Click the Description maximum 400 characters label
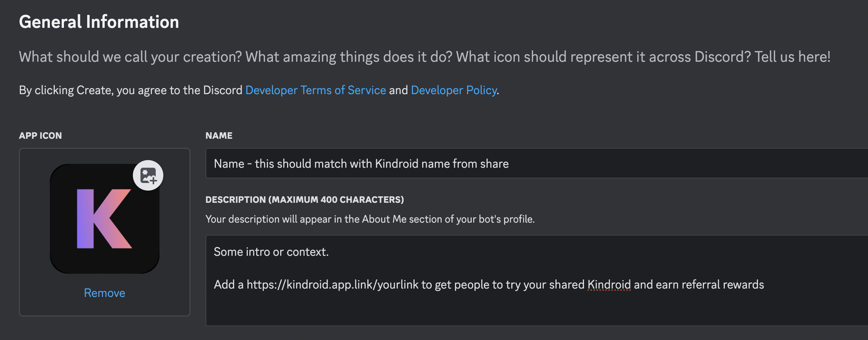Image resolution: width=868 pixels, height=340 pixels. [x=305, y=200]
